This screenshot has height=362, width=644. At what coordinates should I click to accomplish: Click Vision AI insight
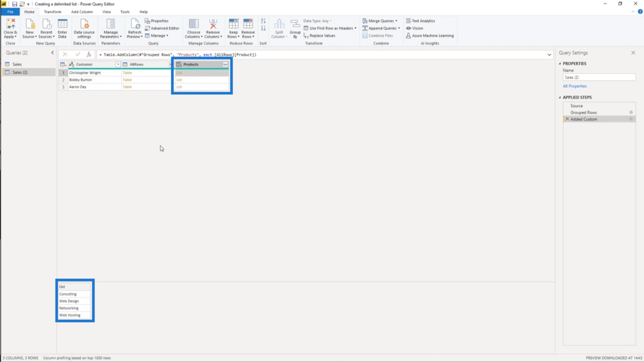(x=415, y=28)
